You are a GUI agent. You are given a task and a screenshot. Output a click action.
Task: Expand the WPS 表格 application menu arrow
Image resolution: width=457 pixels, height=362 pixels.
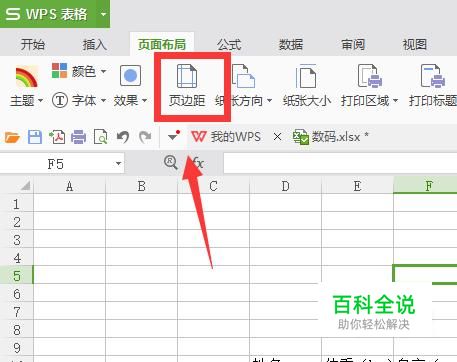(x=103, y=14)
